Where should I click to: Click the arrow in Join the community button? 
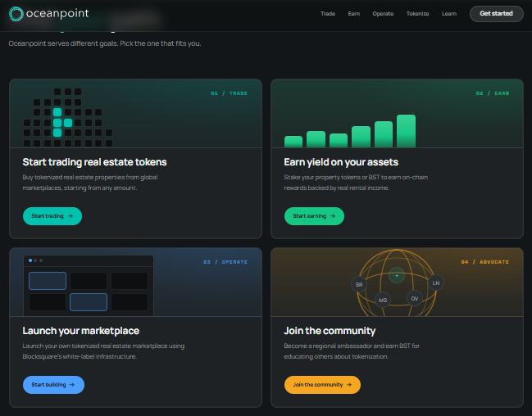(348, 385)
